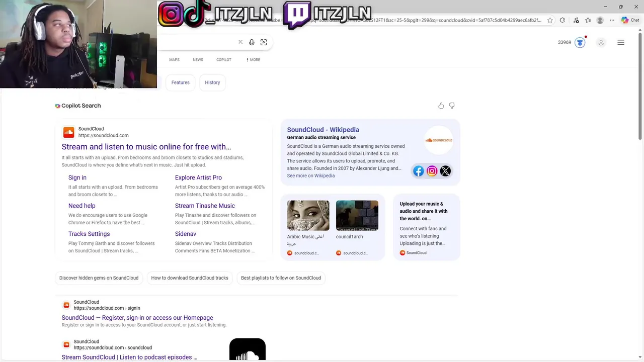The height and width of the screenshot is (362, 644).
Task: Open the Arabic Music thumbnail
Action: [308, 216]
